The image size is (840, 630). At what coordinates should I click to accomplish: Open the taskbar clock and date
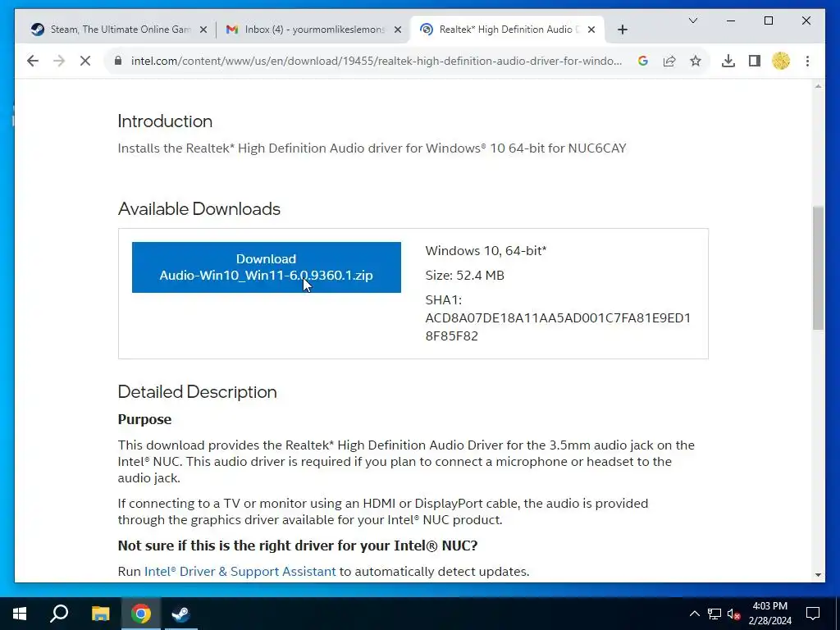click(x=769, y=614)
